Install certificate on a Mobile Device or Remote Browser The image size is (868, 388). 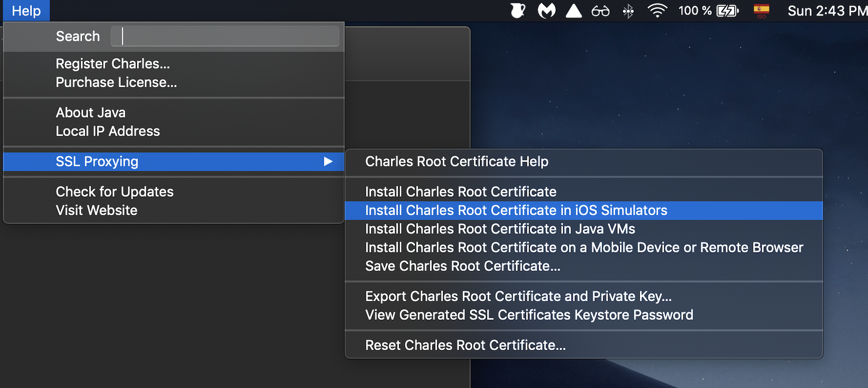(x=584, y=247)
